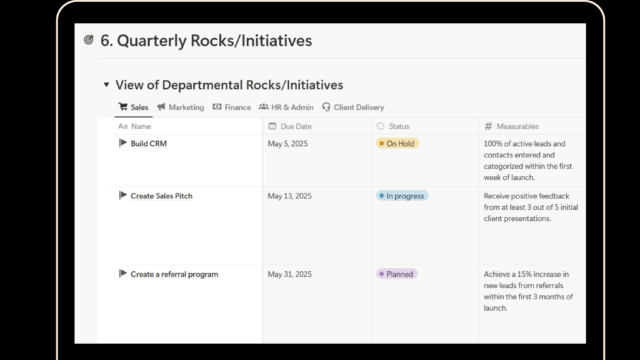Click the Measurables column header
640x360 pixels.
click(x=533, y=127)
